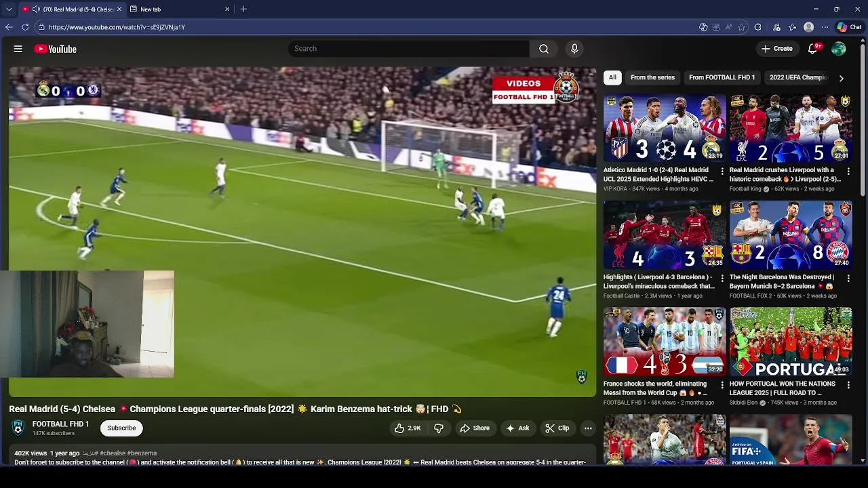Open Portugal Nations League thumbnail
This screenshot has height=488, width=868.
[791, 342]
